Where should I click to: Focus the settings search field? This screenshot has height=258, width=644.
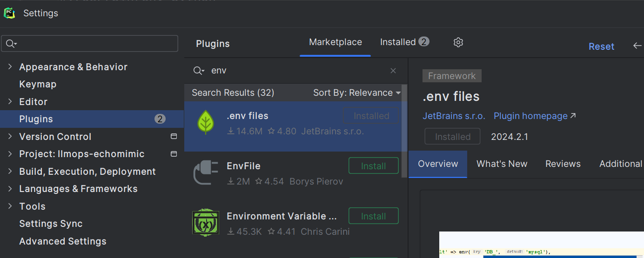pyautogui.click(x=90, y=44)
